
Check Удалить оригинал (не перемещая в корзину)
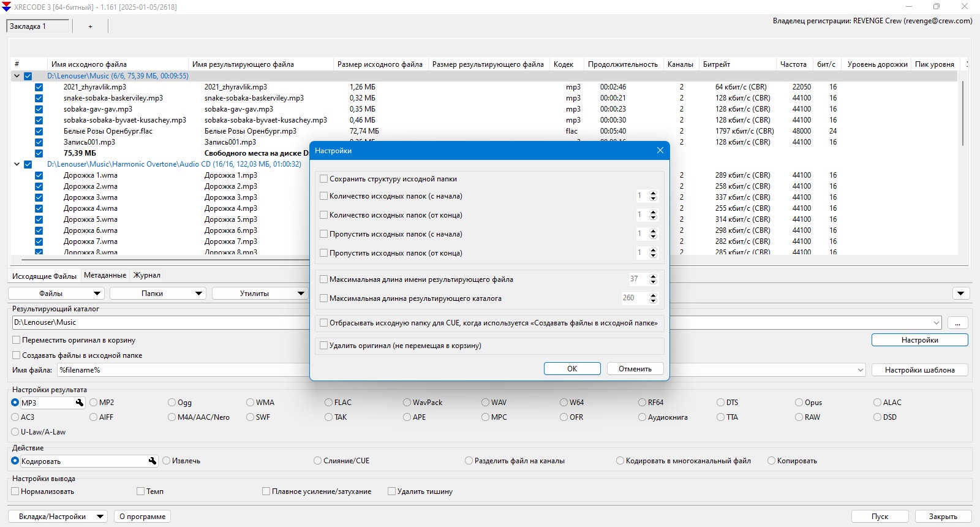coord(324,346)
